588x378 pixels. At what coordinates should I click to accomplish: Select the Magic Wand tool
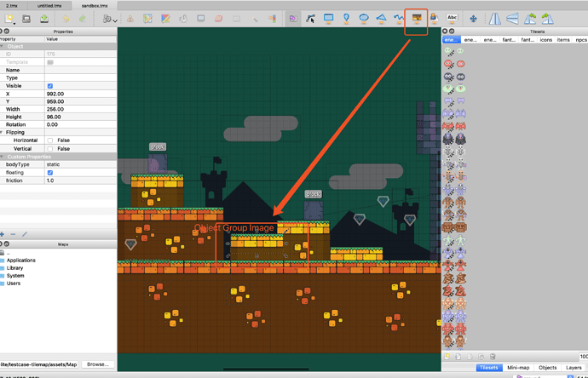click(x=254, y=19)
